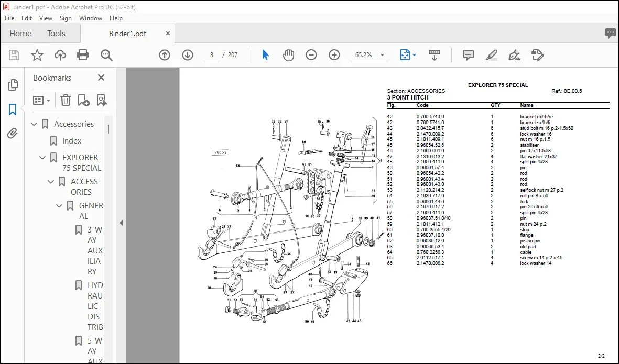Viewport: 619px width, 364px height.
Task: Bookmark the file with the star icon
Action: coord(37,55)
